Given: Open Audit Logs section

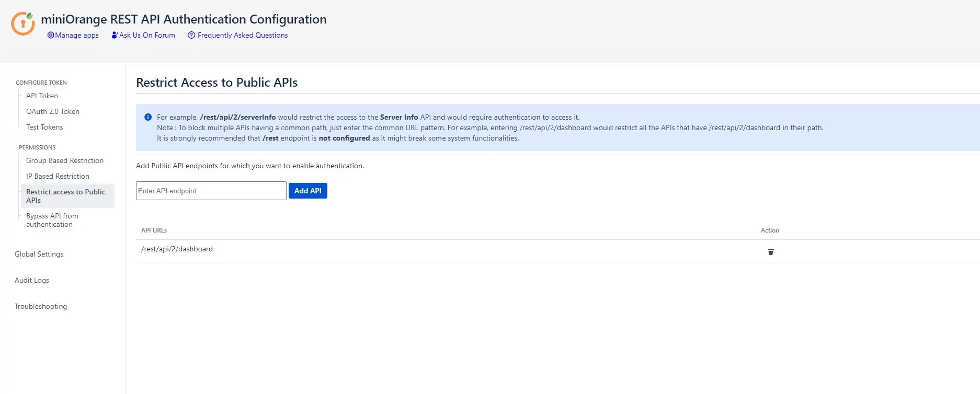Looking at the screenshot, I should point(32,280).
